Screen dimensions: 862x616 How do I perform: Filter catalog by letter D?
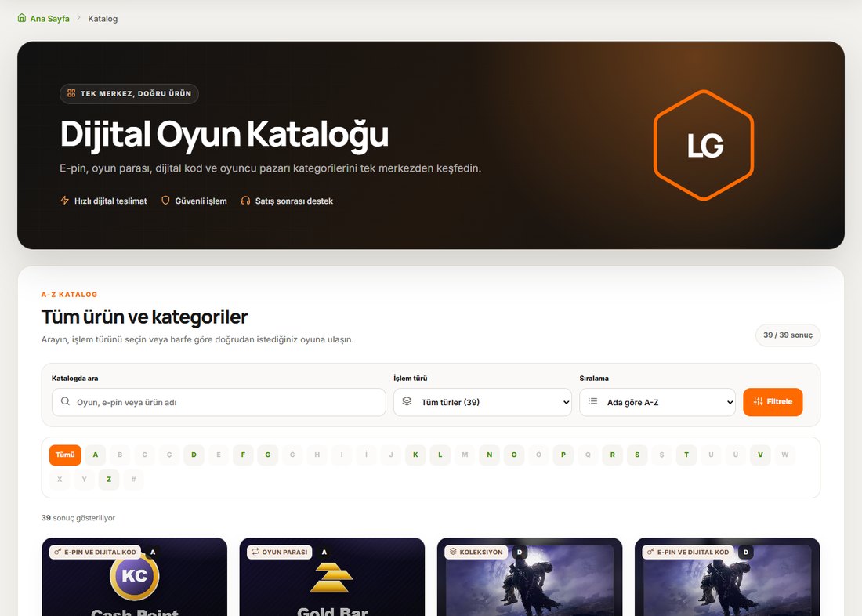tap(194, 455)
